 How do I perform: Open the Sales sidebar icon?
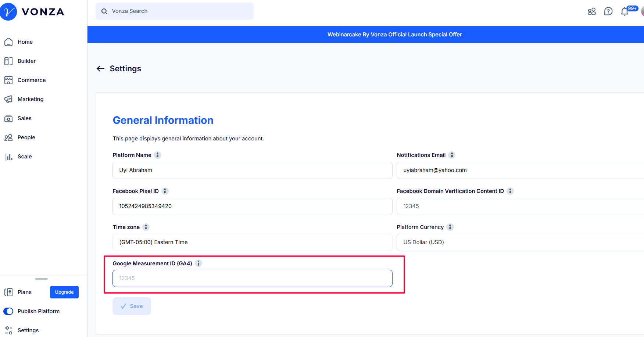(x=8, y=118)
